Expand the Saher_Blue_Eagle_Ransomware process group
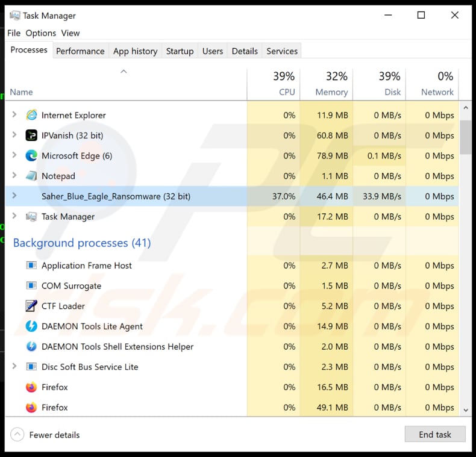The height and width of the screenshot is (457, 476). coord(14,196)
